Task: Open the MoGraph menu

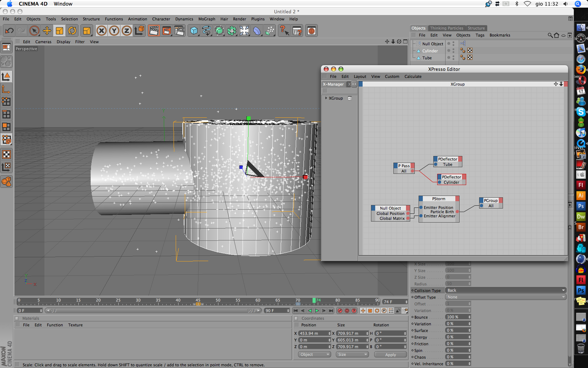Action: 206,19
